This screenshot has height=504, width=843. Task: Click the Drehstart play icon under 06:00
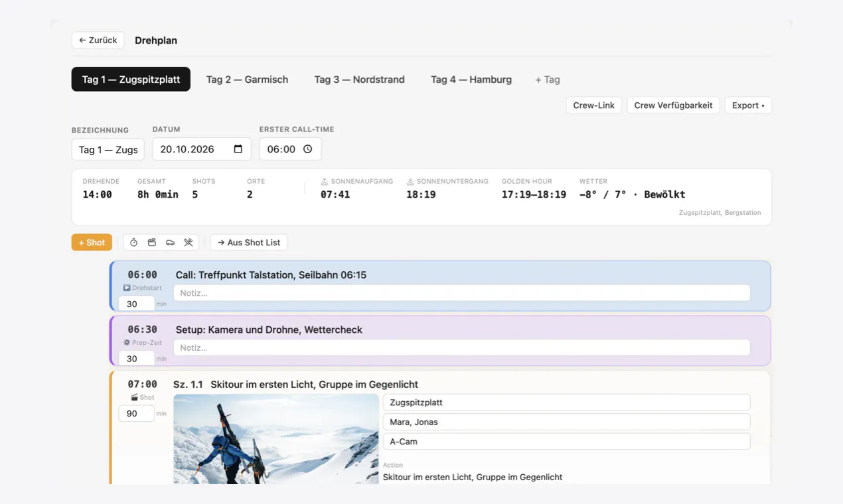click(x=127, y=288)
